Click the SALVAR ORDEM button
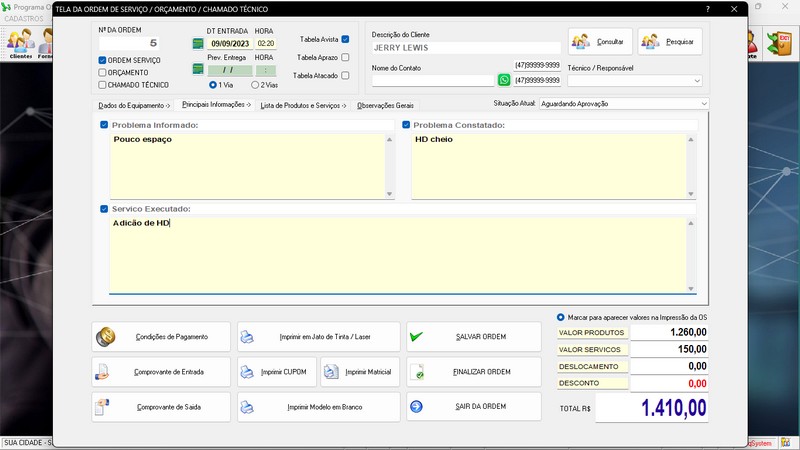Image resolution: width=800 pixels, height=450 pixels. pyautogui.click(x=473, y=337)
